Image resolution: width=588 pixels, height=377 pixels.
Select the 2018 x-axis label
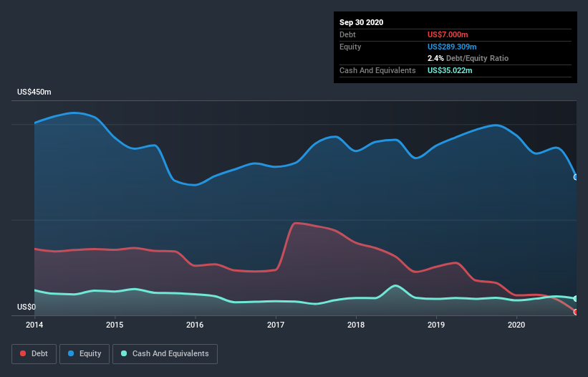[356, 325]
